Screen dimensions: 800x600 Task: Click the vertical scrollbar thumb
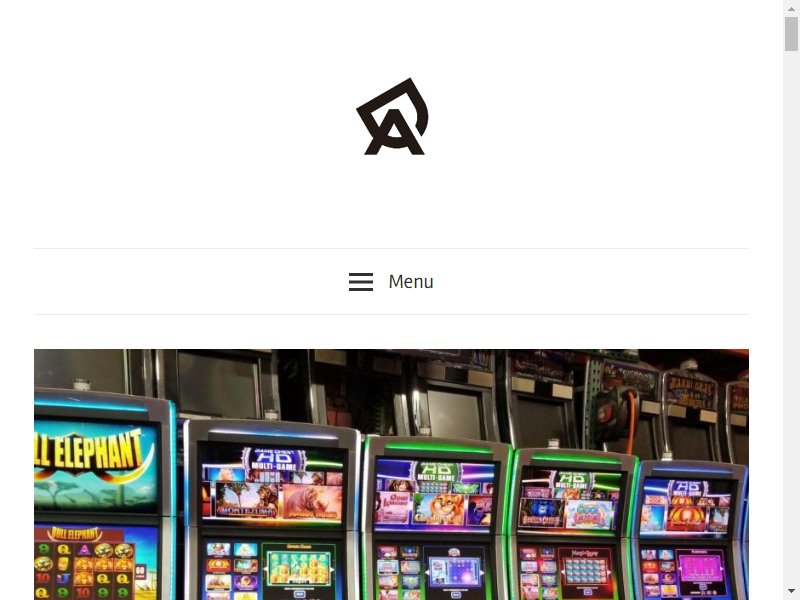(x=791, y=34)
